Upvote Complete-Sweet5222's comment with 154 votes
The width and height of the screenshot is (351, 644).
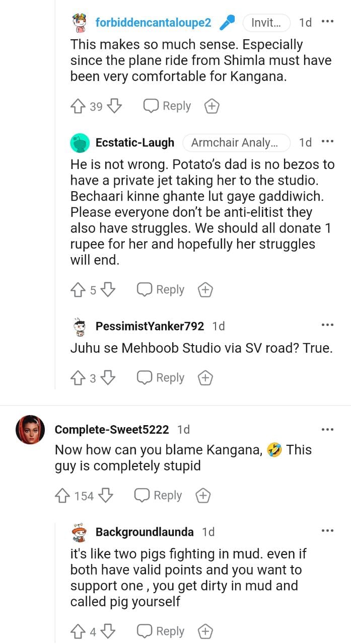click(x=62, y=496)
